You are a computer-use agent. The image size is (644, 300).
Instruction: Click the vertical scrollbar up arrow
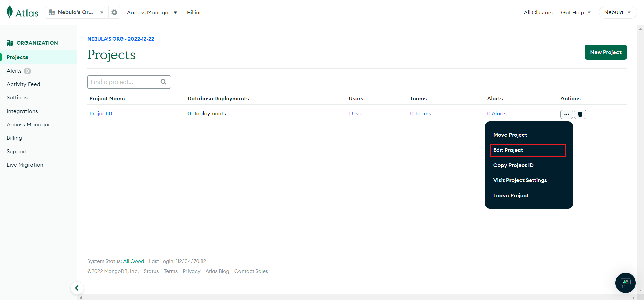tap(641, 29)
